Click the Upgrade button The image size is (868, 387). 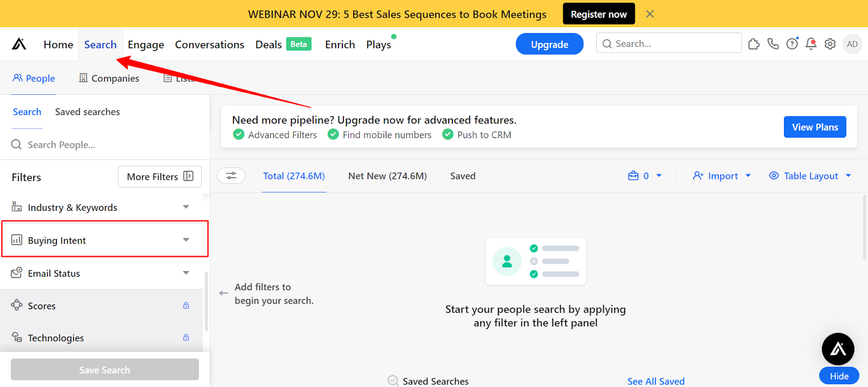click(550, 44)
